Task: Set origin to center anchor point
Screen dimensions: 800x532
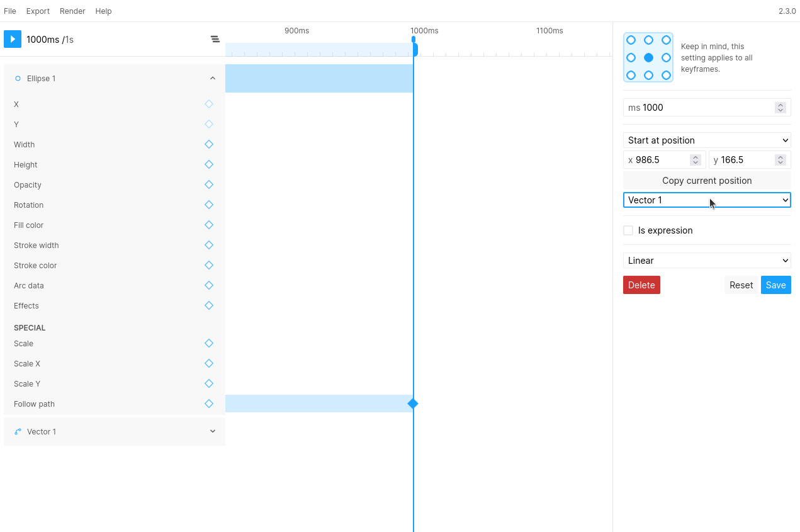Action: [x=648, y=58]
